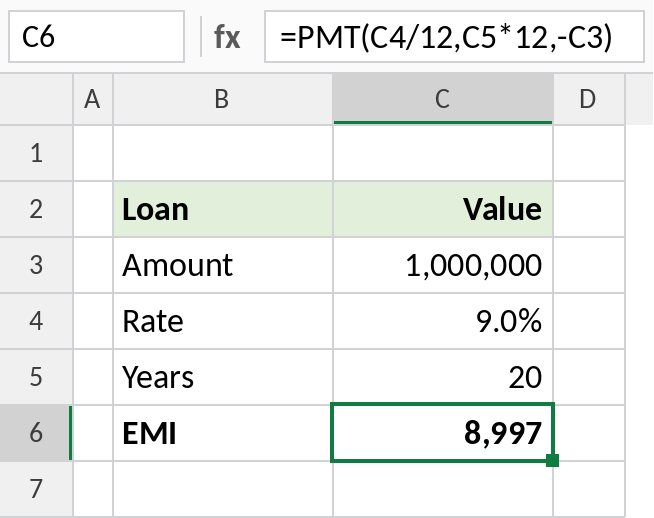Screen dimensions: 654x518
Task: Click the 'Loan' header cell
Action: (x=223, y=209)
